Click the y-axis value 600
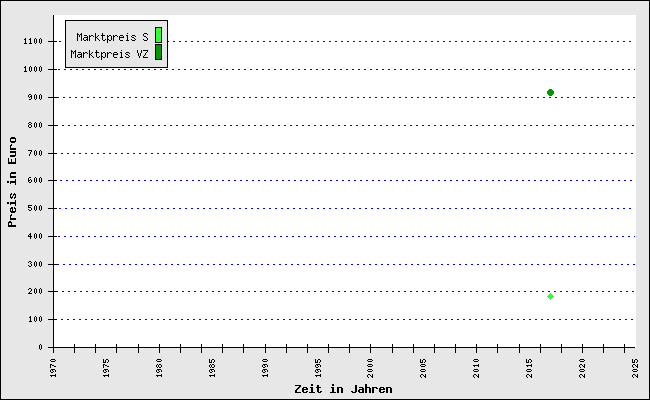The height and width of the screenshot is (400, 650). click(36, 180)
